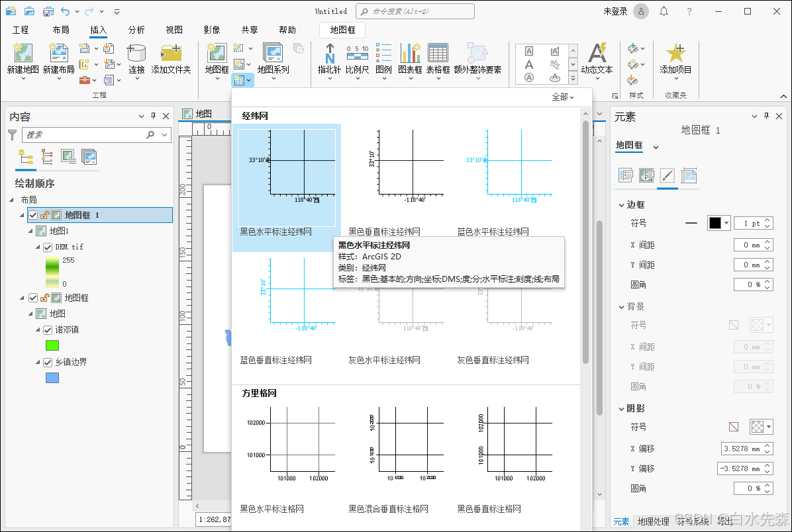Screen dimensions: 792x532
Task: Open the 工程 (Project) tab
Action: point(21,30)
